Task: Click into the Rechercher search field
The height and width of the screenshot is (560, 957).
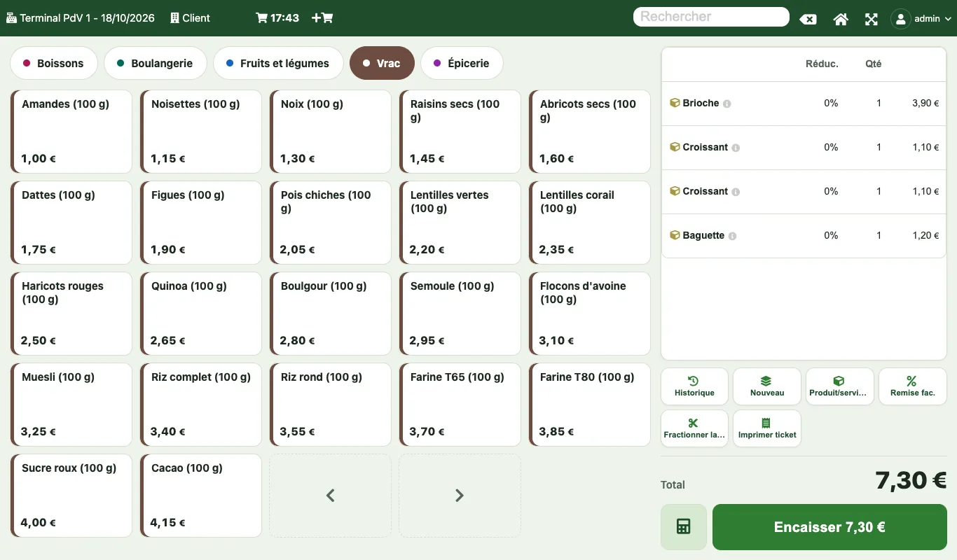Action: tap(711, 17)
